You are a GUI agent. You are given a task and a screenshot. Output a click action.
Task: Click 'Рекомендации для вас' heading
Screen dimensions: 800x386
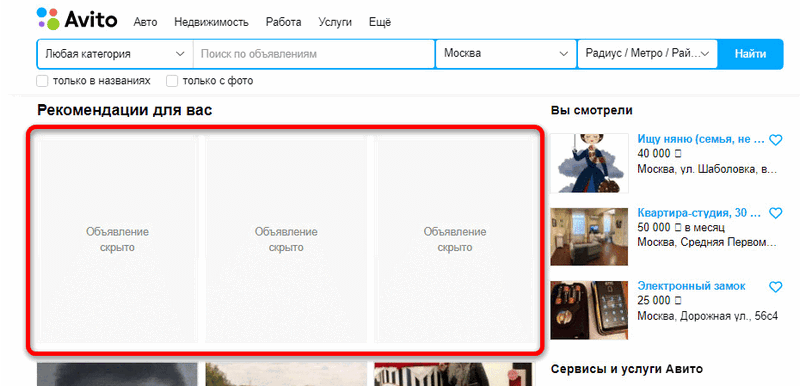tap(124, 110)
